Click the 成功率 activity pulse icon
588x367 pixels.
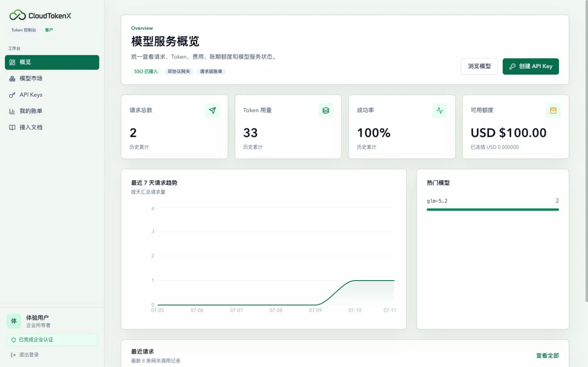[x=440, y=111]
